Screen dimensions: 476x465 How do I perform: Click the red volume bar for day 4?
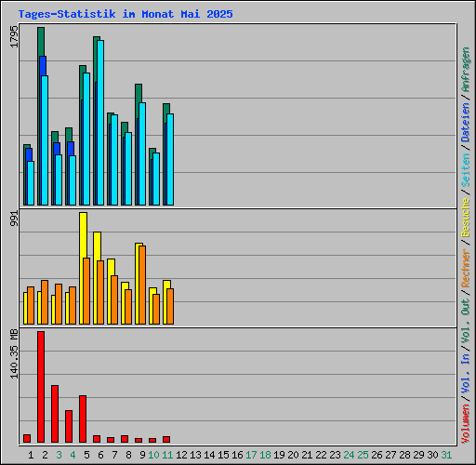click(x=69, y=426)
